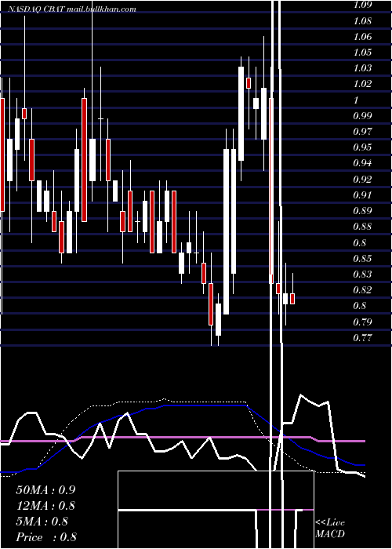Select the 0.94 price level label
This screenshot has height=549, width=392.
(362, 163)
